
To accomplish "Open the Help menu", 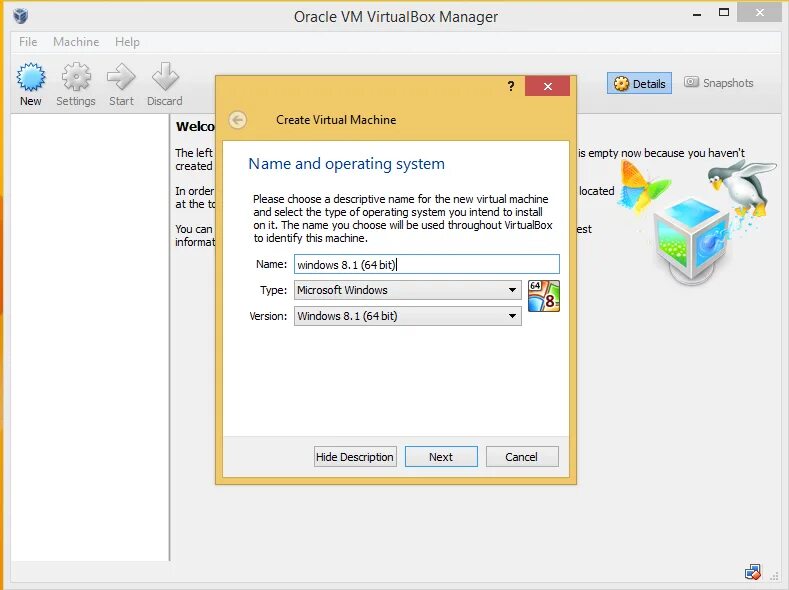I will [127, 42].
